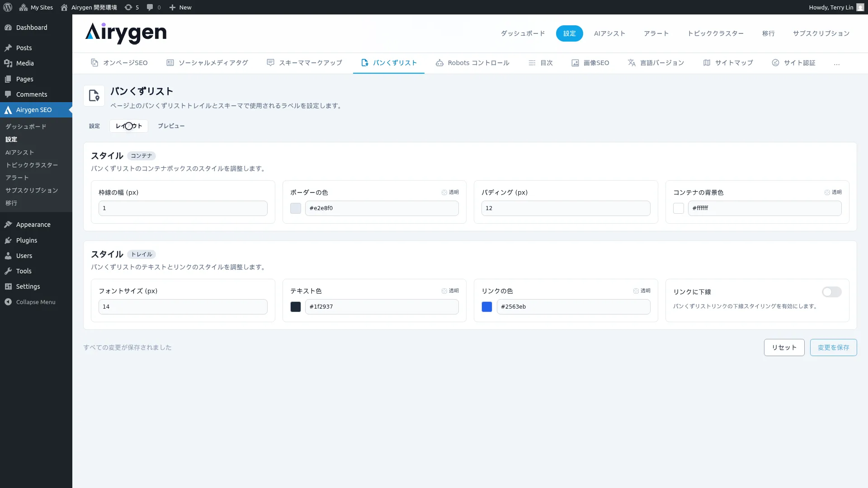
Task: Click the Media icon in sidebar
Action: (x=8, y=63)
